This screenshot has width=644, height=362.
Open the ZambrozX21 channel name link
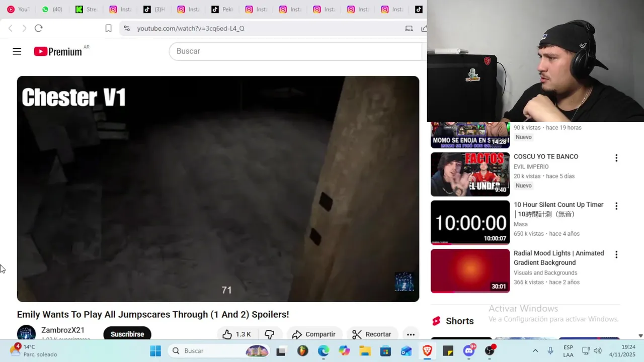tap(63, 330)
